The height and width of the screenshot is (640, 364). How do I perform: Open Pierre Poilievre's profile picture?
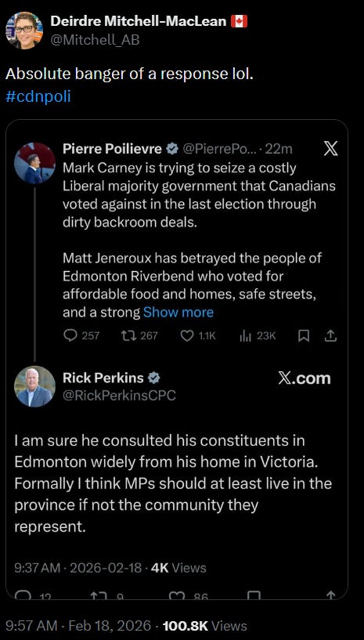[x=34, y=163]
